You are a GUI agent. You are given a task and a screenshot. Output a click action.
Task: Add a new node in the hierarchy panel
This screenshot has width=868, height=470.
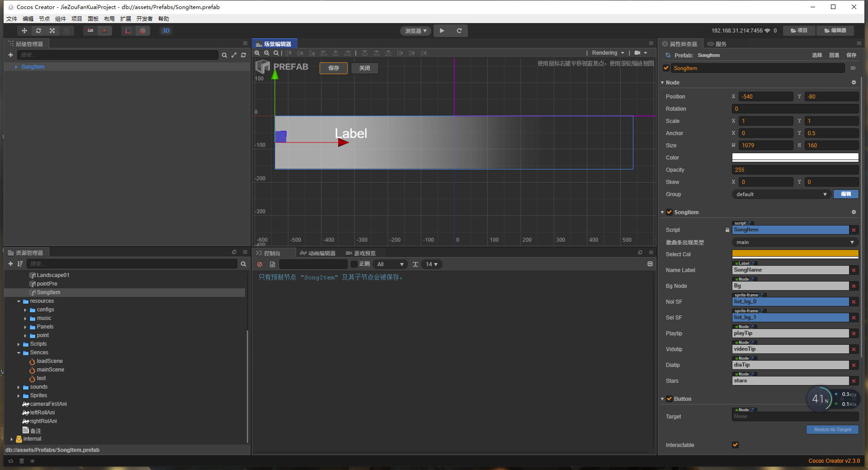pos(11,55)
